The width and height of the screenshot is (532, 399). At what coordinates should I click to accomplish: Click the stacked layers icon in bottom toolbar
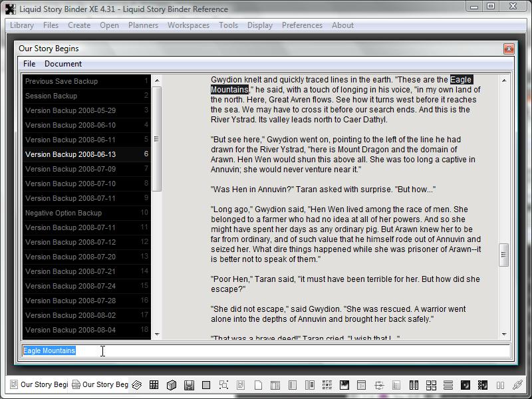tap(136, 385)
